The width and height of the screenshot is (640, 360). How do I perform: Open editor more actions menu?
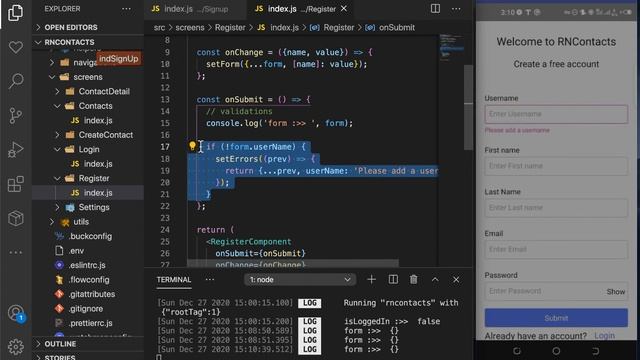[456, 9]
